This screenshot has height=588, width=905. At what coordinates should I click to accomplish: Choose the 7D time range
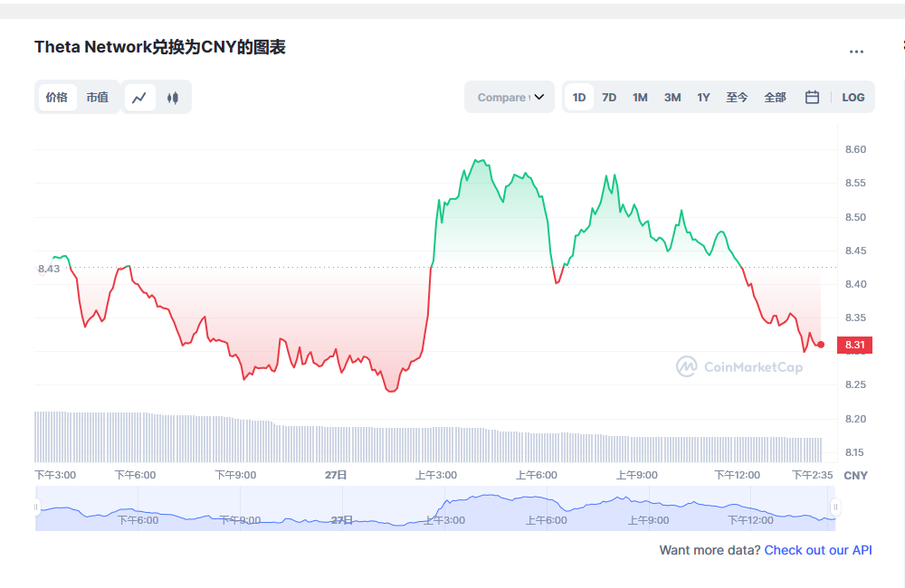pos(609,98)
